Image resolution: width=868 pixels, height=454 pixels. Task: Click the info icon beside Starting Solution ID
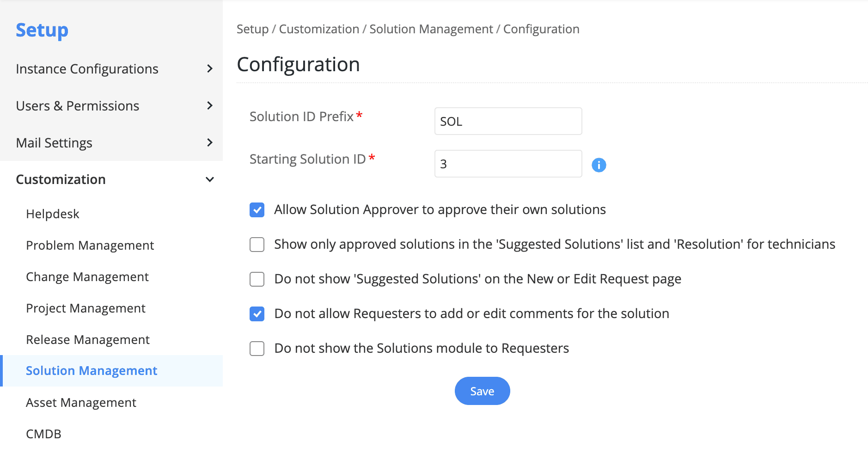pos(599,165)
